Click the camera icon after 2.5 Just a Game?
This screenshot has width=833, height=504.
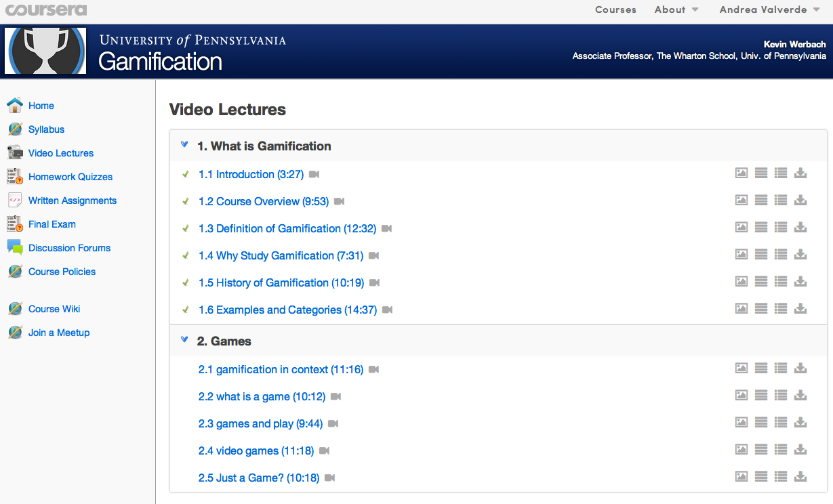[x=330, y=478]
